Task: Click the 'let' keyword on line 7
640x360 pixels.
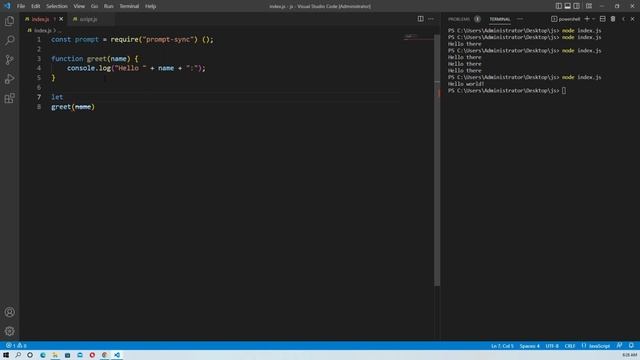Action: pyautogui.click(x=57, y=97)
